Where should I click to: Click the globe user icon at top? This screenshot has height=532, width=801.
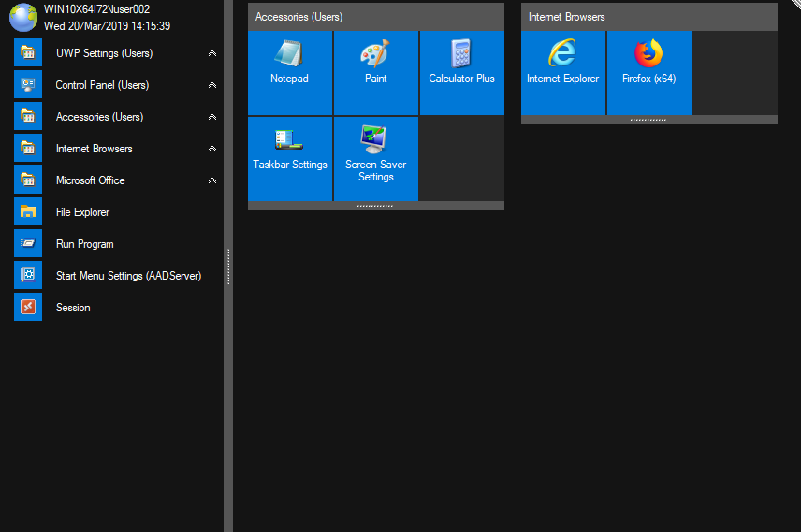22,18
